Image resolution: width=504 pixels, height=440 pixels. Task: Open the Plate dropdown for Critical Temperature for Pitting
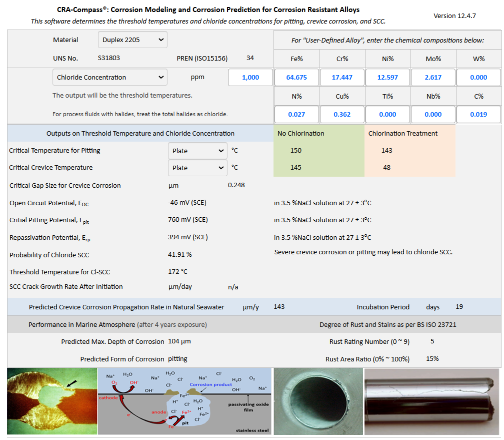(x=197, y=151)
